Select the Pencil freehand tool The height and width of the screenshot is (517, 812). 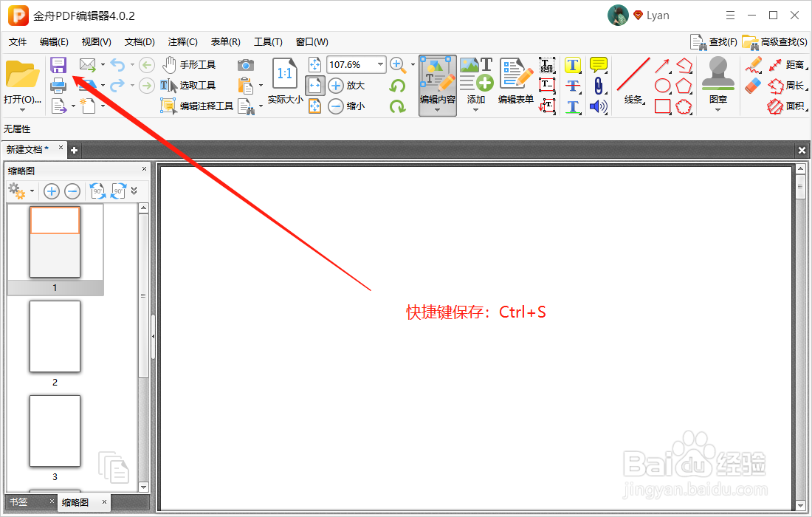[x=754, y=65]
